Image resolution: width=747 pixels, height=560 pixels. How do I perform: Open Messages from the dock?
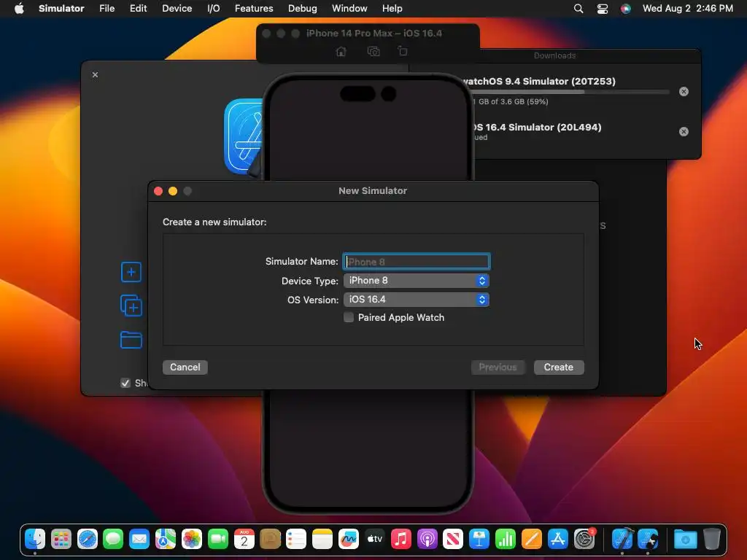point(113,539)
